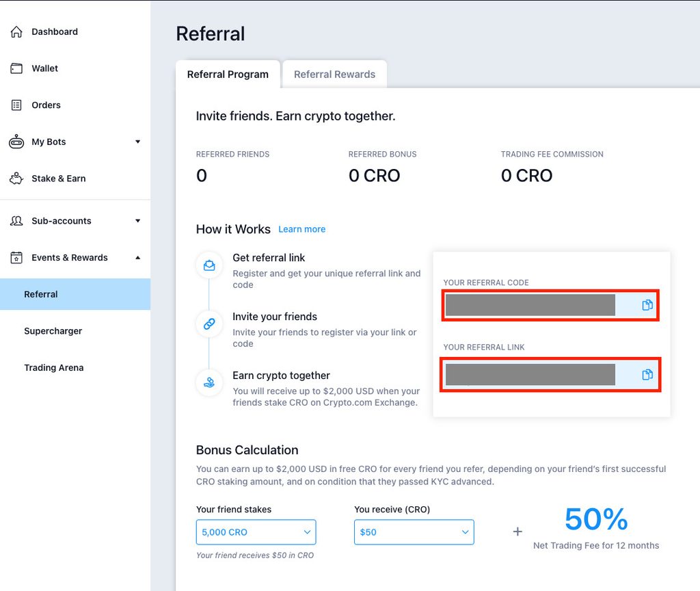This screenshot has width=700, height=591.
Task: Click the Referral page title
Action: [211, 34]
